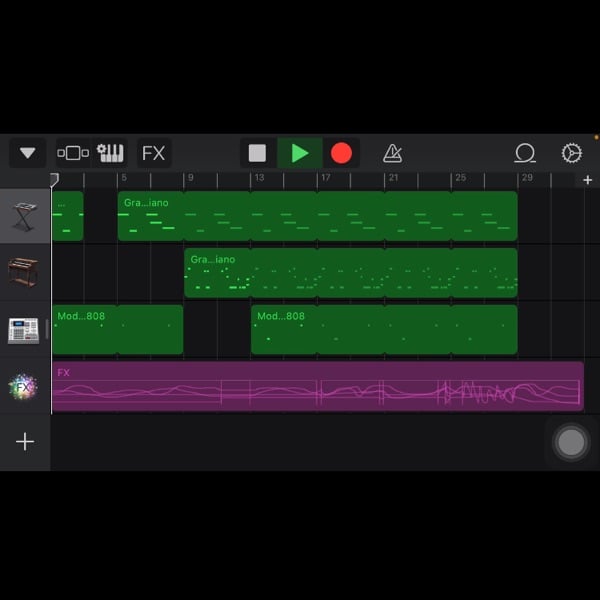Viewport: 600px width, 600px height.
Task: Open the Loop Browser
Action: tap(525, 153)
